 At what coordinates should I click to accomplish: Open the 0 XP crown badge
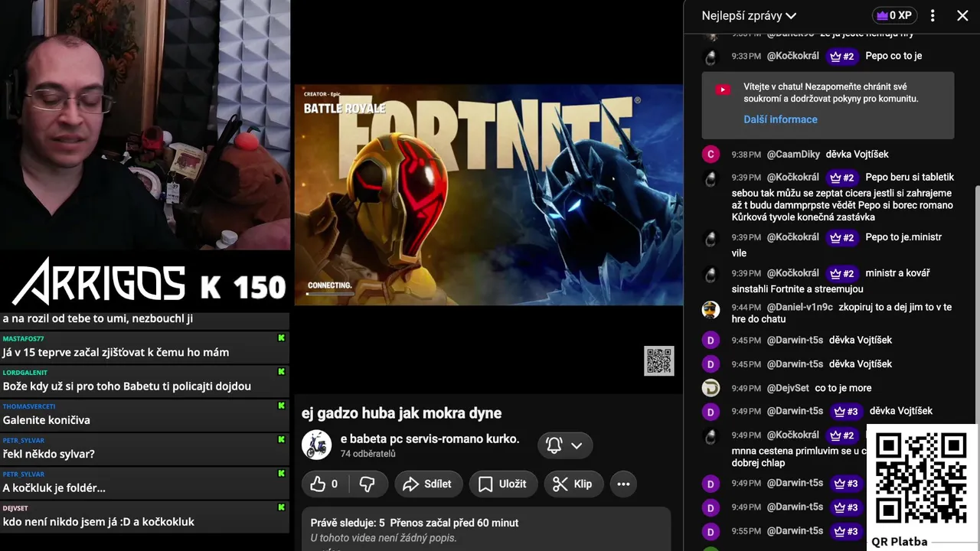893,15
